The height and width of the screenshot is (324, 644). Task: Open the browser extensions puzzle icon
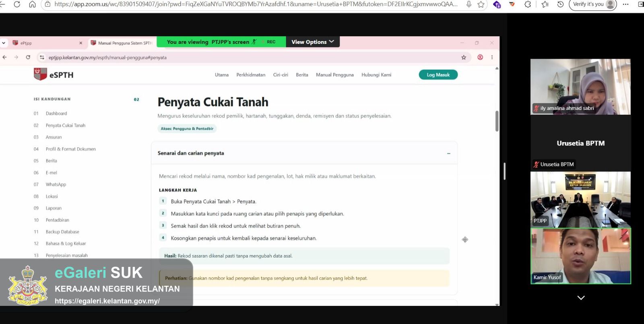click(528, 4)
